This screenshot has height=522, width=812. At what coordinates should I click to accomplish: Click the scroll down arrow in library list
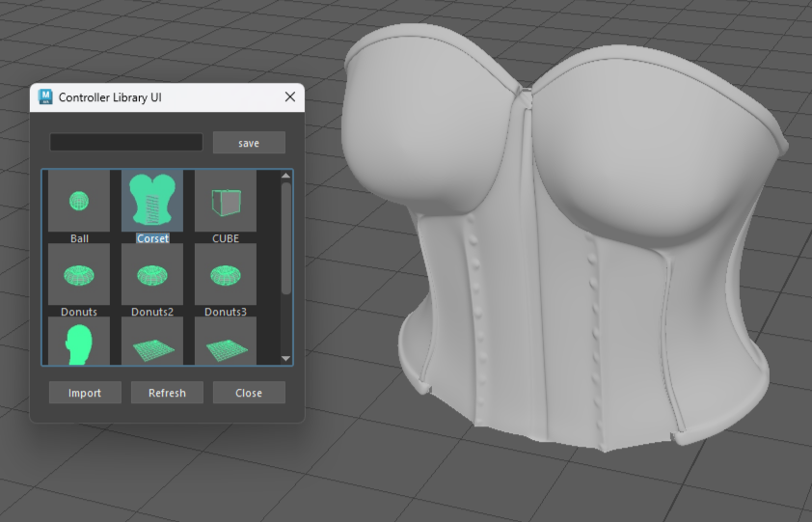(285, 358)
